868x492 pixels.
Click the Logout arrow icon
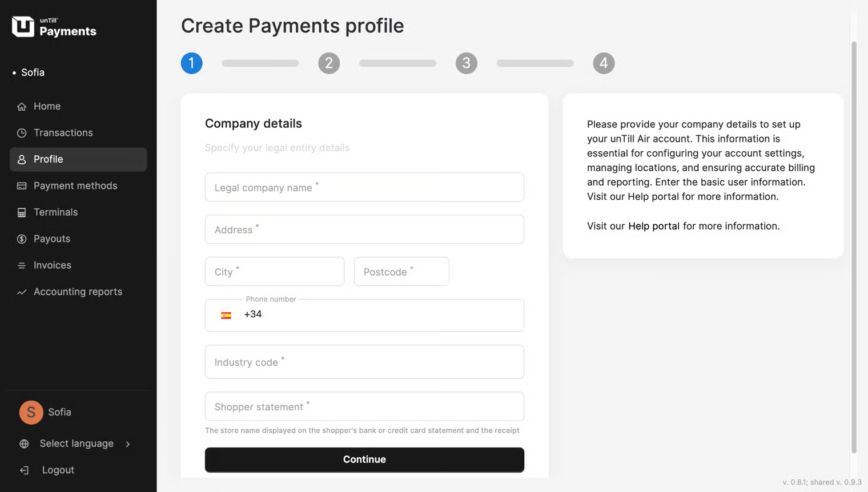point(24,470)
